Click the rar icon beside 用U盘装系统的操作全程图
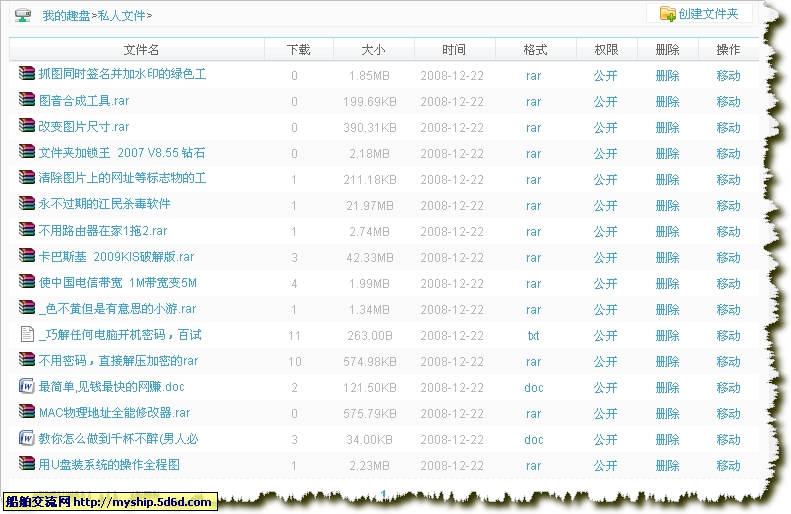This screenshot has height=514, width=791. [27, 464]
